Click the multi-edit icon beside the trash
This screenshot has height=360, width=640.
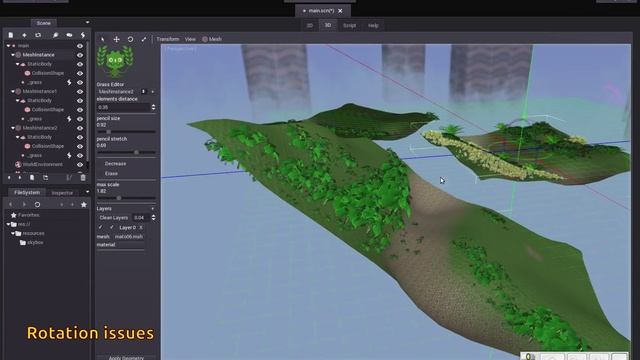click(x=69, y=178)
